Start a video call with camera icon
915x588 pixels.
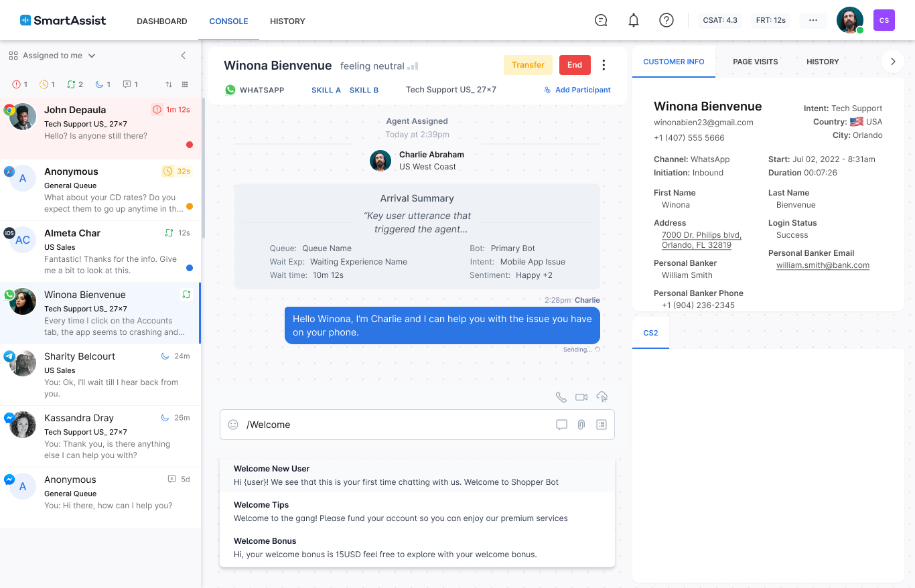click(581, 397)
